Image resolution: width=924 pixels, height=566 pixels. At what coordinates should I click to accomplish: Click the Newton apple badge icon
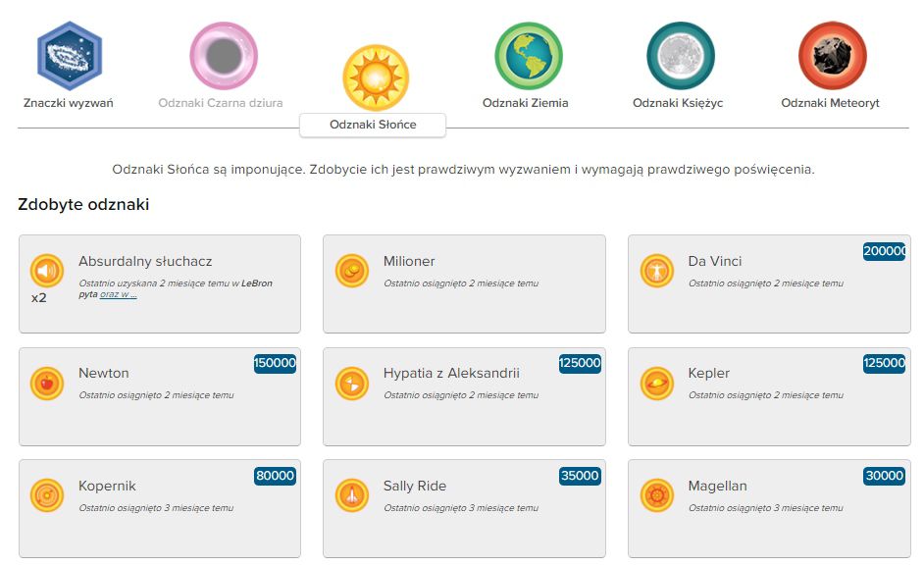click(x=46, y=383)
